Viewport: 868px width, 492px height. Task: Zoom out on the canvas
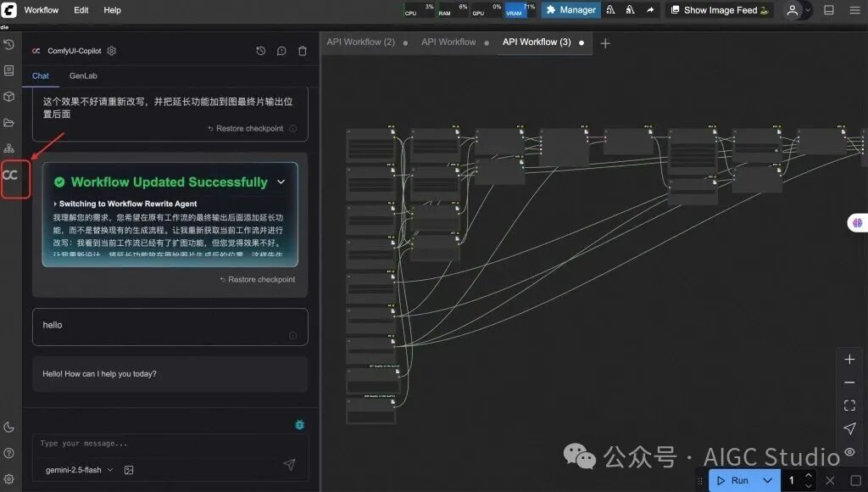pos(849,383)
